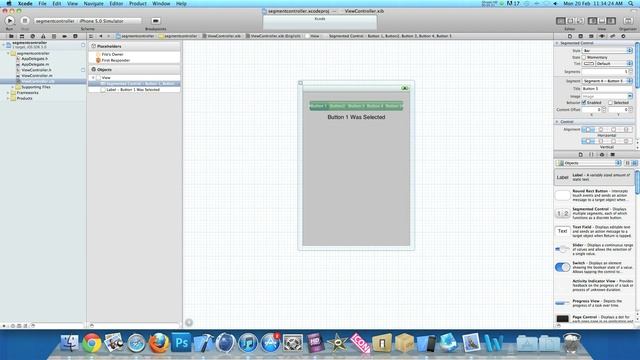Show the File inspector
This screenshot has width=640, height=360.
tap(570, 36)
